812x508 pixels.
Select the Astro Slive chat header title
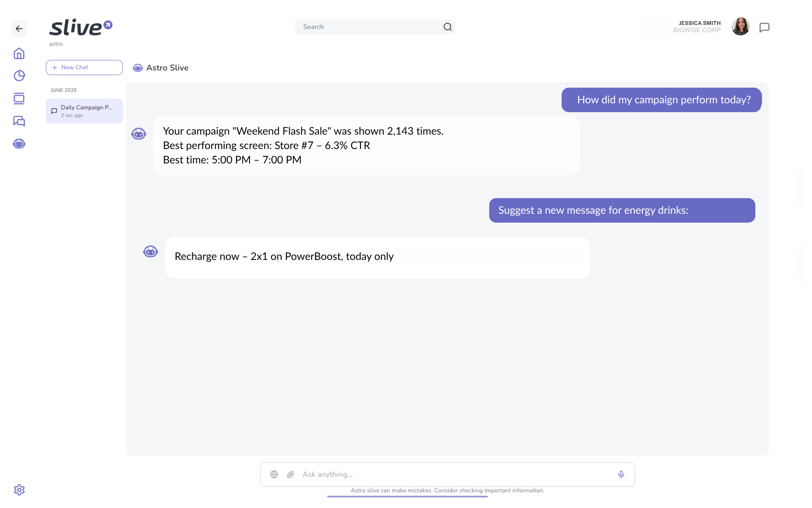[167, 68]
